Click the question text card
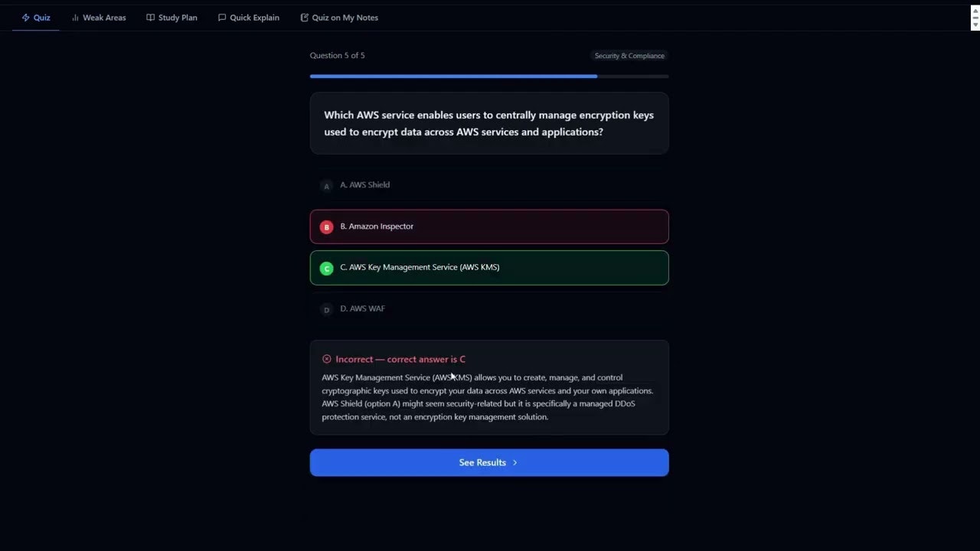 click(489, 123)
